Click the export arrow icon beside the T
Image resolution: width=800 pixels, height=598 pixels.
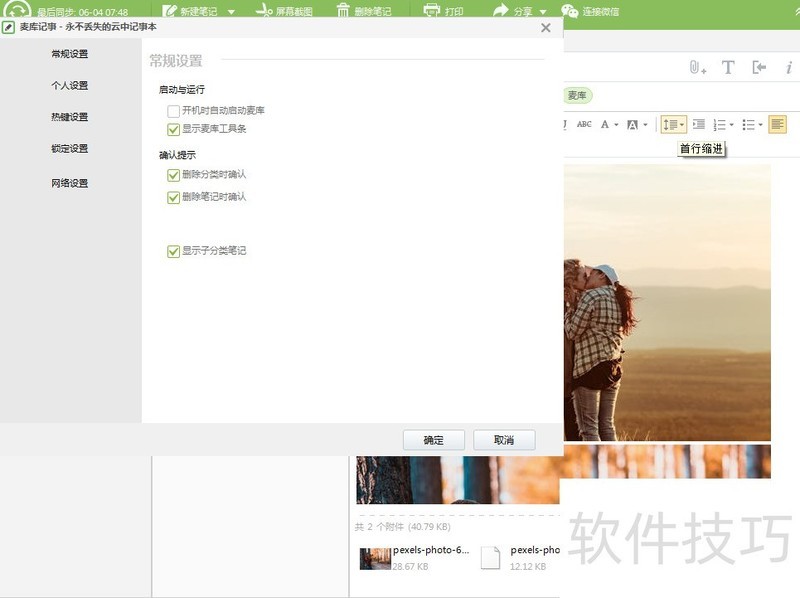pos(759,68)
